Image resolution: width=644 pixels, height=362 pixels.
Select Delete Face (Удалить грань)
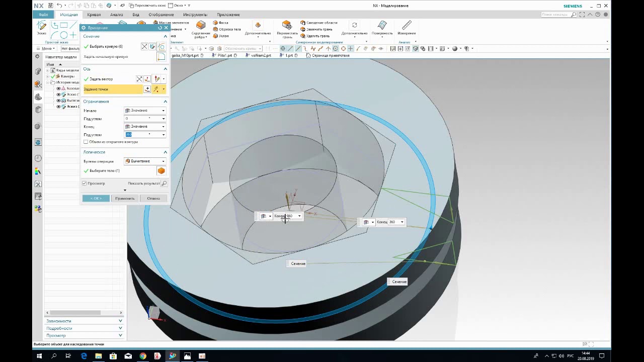tap(315, 36)
